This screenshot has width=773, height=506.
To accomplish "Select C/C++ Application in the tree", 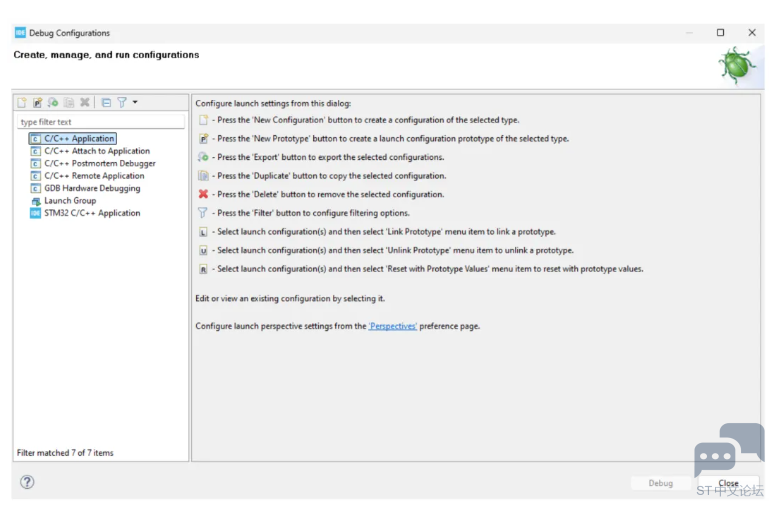I will (79, 139).
